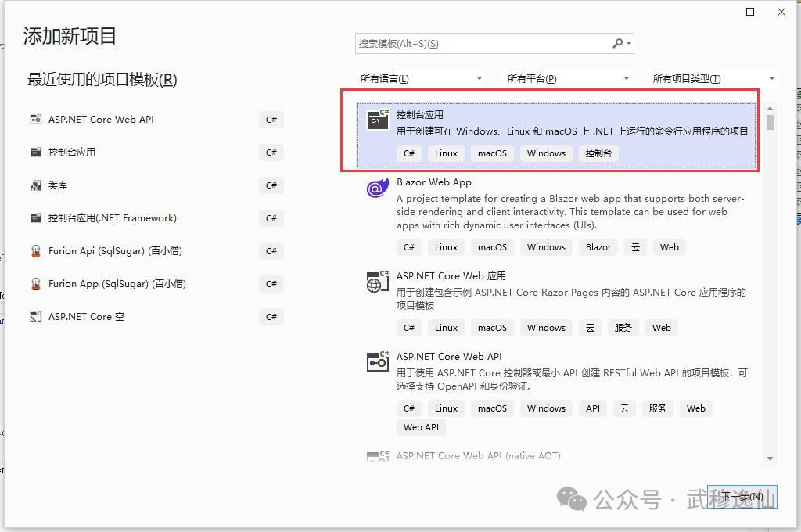801x532 pixels.
Task: Click the Web tag under Blazor Web App
Action: click(670, 247)
